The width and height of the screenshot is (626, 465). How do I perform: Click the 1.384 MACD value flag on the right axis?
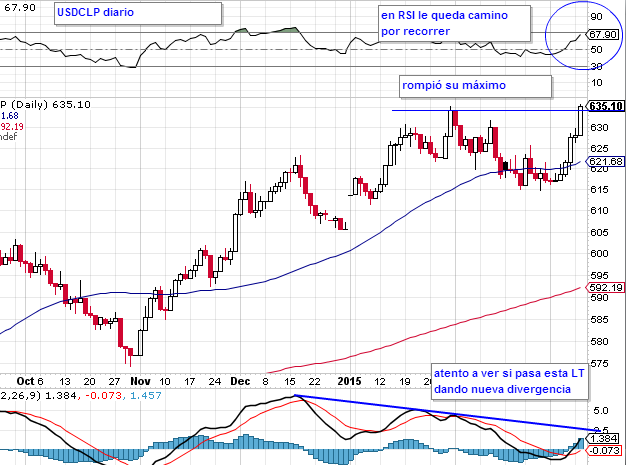603,439
